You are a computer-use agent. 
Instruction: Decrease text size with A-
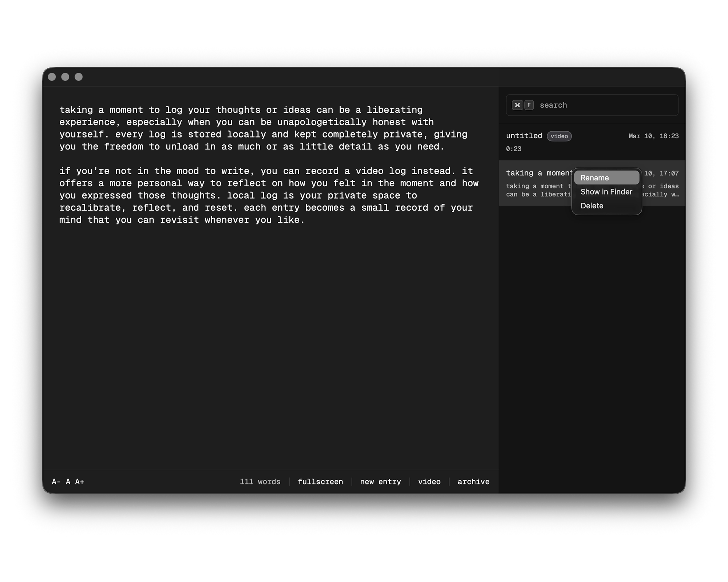56,481
